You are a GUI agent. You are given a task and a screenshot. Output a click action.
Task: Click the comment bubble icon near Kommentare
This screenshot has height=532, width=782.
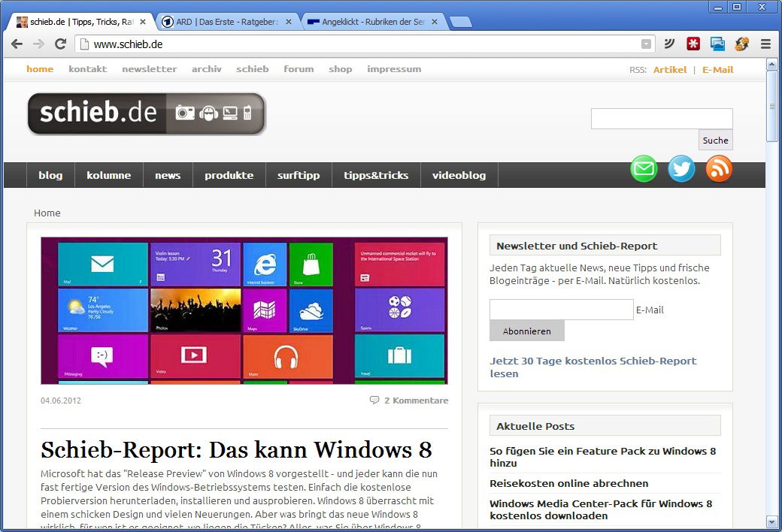click(x=374, y=400)
